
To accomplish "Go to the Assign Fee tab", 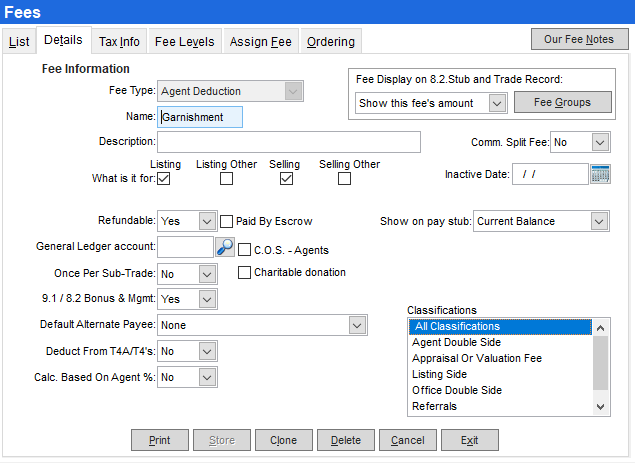I will pyautogui.click(x=260, y=42).
